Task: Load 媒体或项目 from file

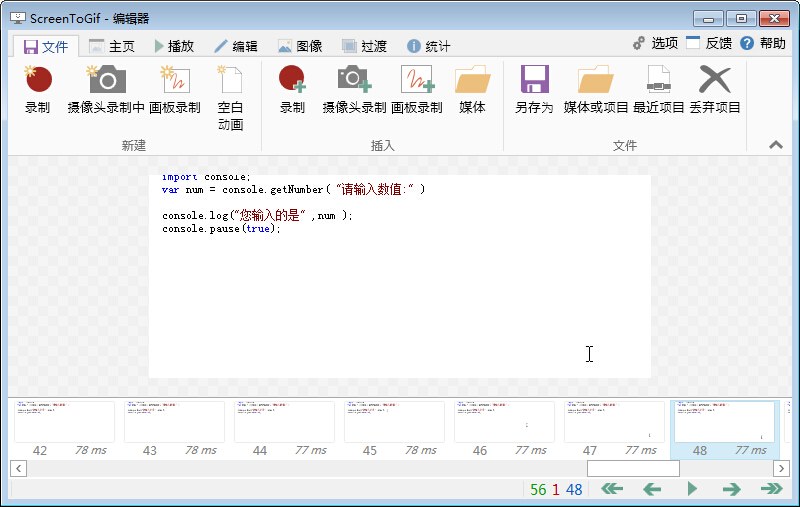Action: tap(595, 90)
